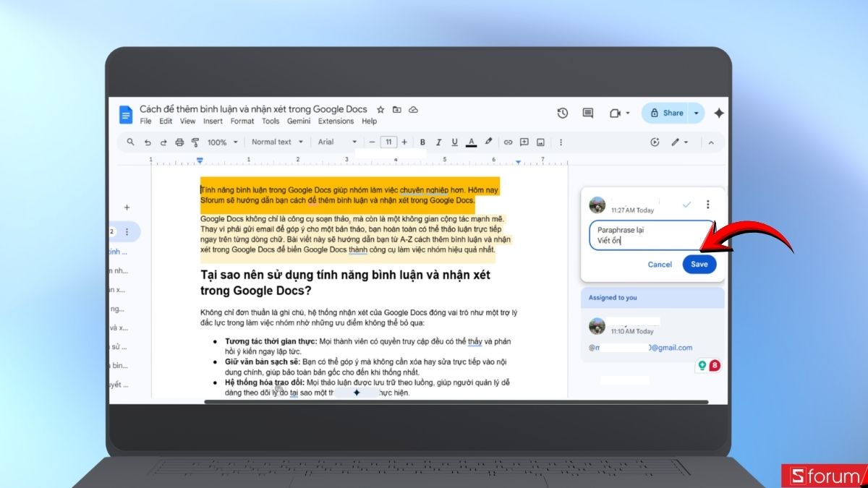Click bold text "Giữ văn bản sạch sẽ:"

[264, 361]
